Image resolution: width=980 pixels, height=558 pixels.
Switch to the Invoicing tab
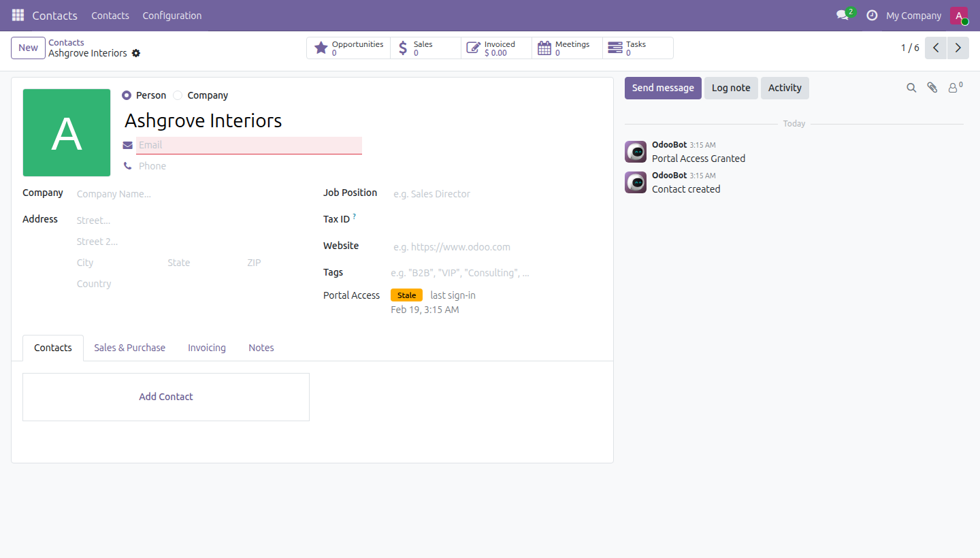[x=207, y=348]
